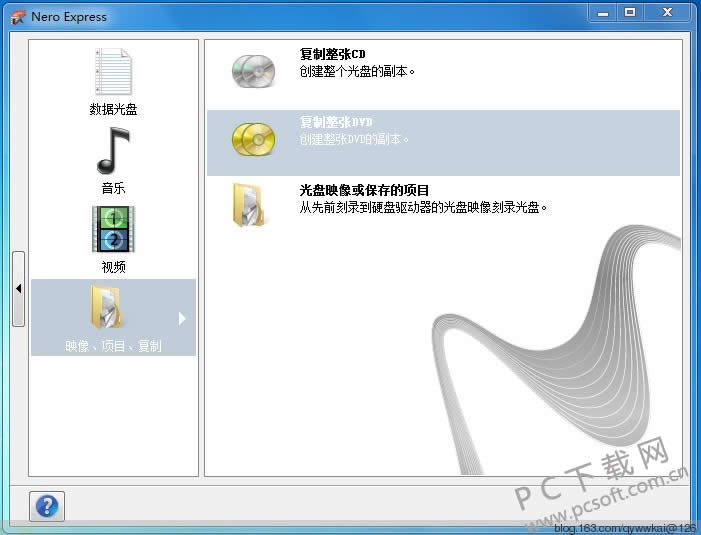Choose the 视频 film strip icon

point(113,230)
